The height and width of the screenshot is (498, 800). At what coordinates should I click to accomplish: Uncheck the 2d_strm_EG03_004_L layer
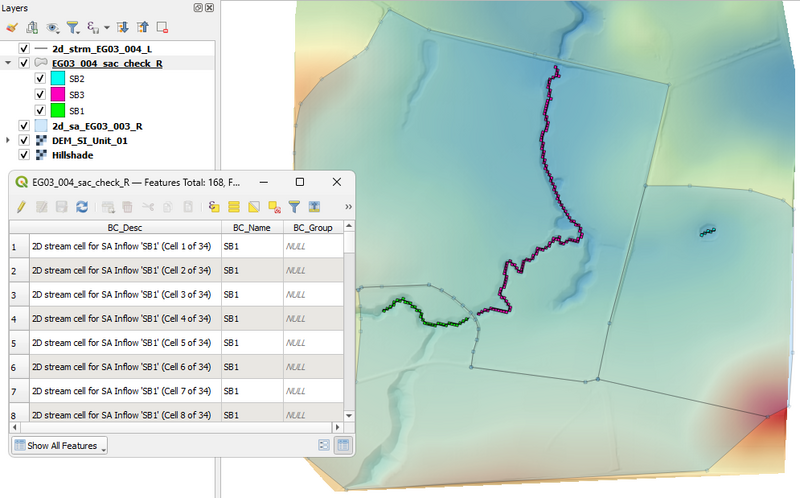(x=24, y=47)
